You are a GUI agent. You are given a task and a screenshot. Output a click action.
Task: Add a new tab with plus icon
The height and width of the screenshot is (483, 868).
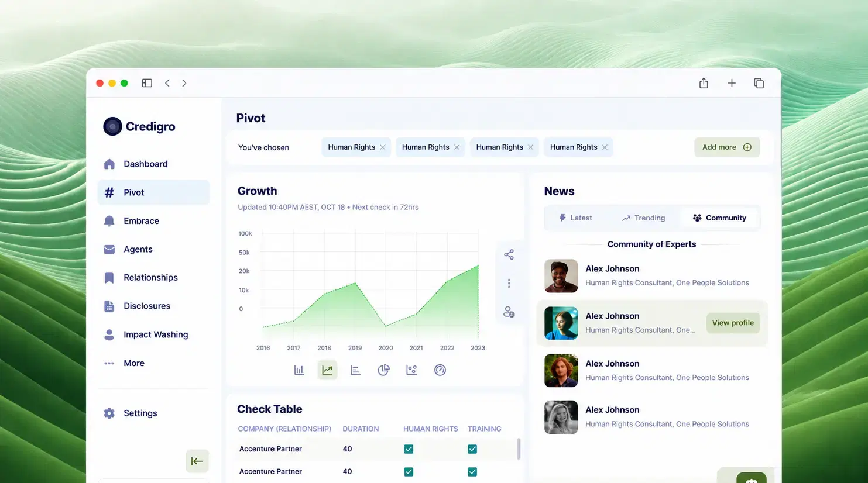[x=732, y=83]
